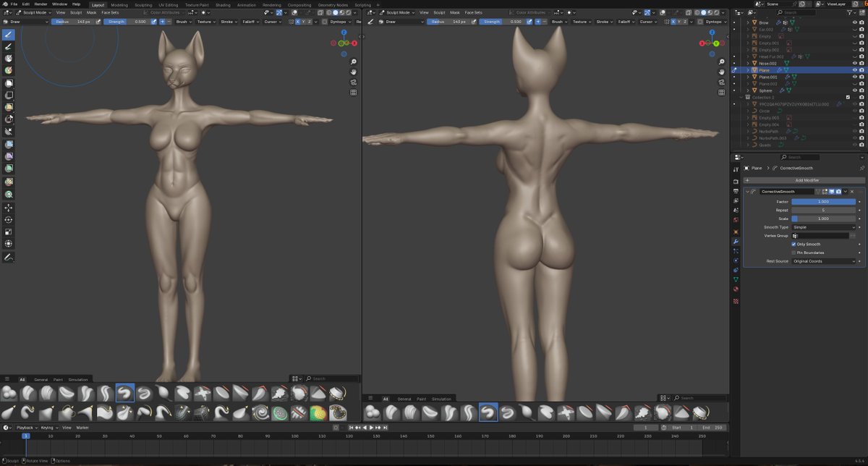Click the pan hand icon in left viewport
Image resolution: width=868 pixels, height=466 pixels.
354,72
